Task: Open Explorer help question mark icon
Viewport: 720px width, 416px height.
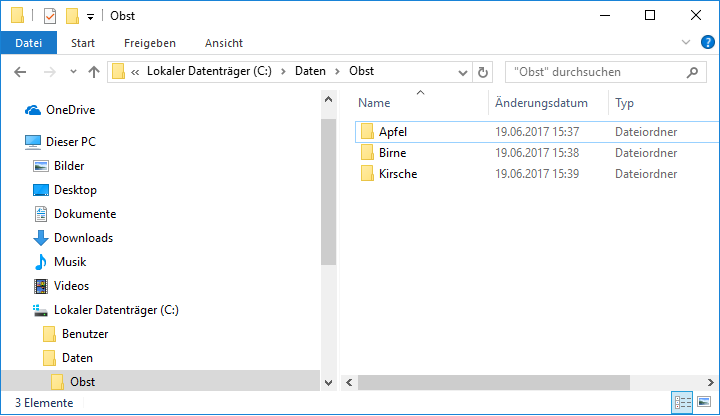Action: (708, 42)
